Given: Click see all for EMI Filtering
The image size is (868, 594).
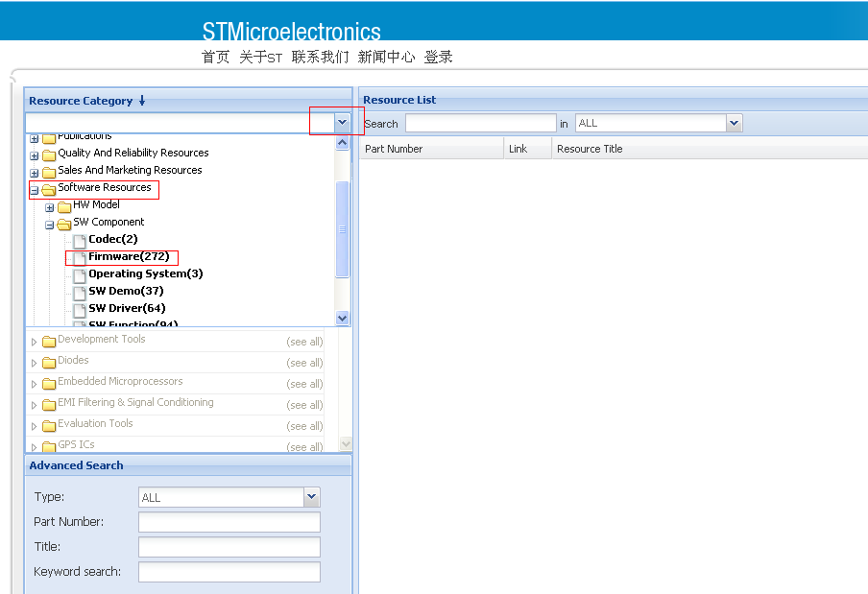Looking at the screenshot, I should [x=304, y=405].
